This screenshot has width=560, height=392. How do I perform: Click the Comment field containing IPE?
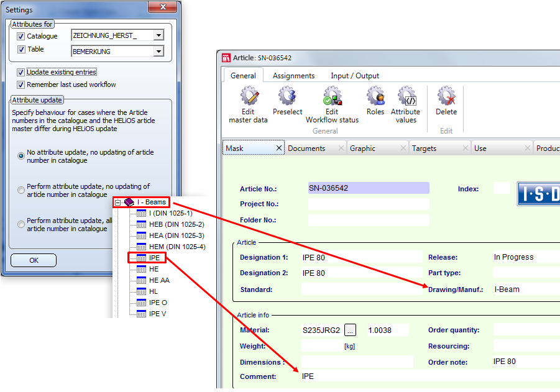pyautogui.click(x=430, y=376)
